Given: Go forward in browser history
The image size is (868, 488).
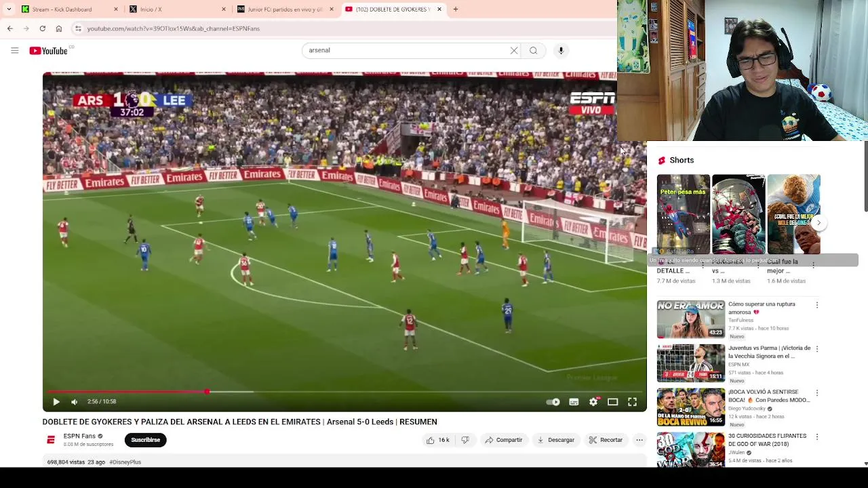Looking at the screenshot, I should tap(26, 28).
